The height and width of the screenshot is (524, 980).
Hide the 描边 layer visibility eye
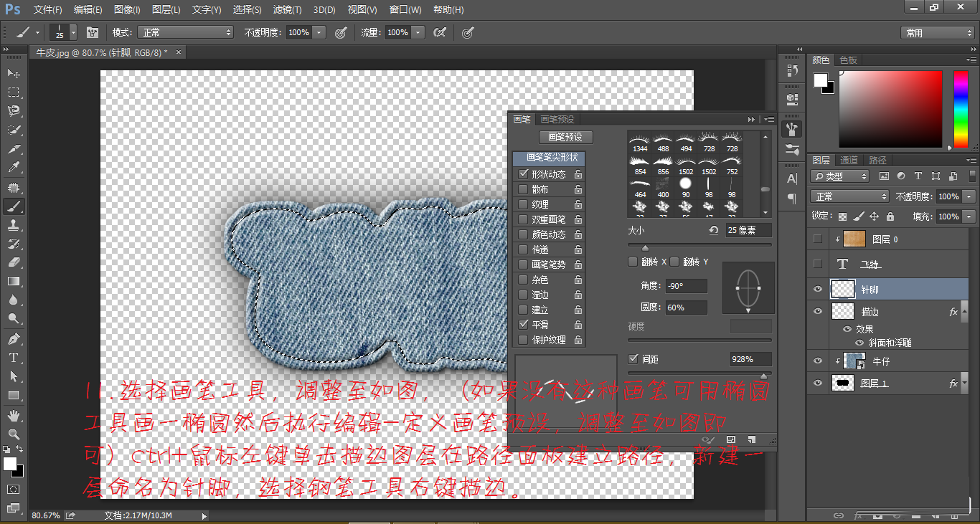(x=818, y=311)
